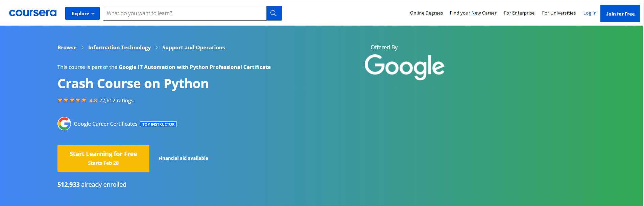This screenshot has height=206, width=644.
Task: Click the Offered By label
Action: click(384, 47)
